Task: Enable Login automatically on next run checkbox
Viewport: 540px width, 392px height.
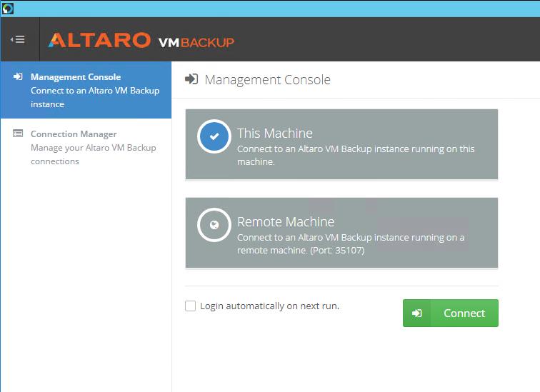Action: [190, 306]
